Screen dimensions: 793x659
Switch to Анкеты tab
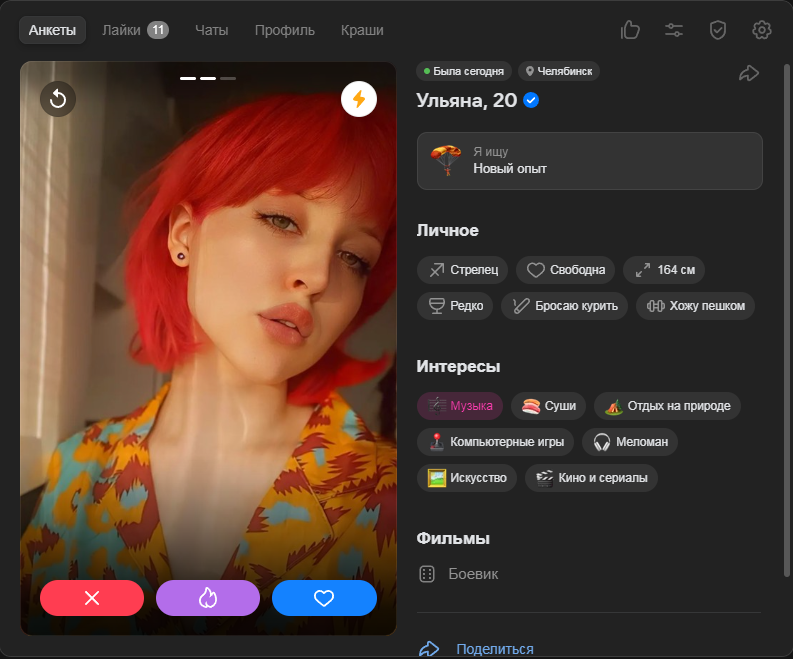pyautogui.click(x=52, y=30)
